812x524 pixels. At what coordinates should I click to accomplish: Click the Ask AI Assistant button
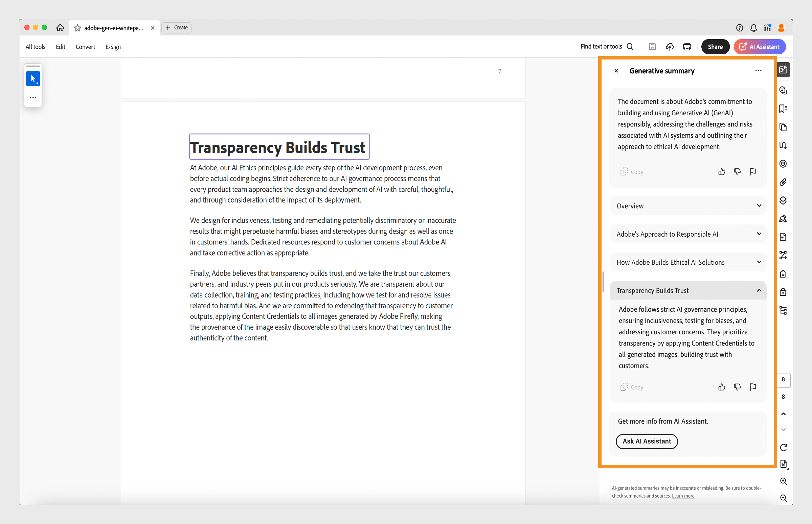pyautogui.click(x=646, y=441)
